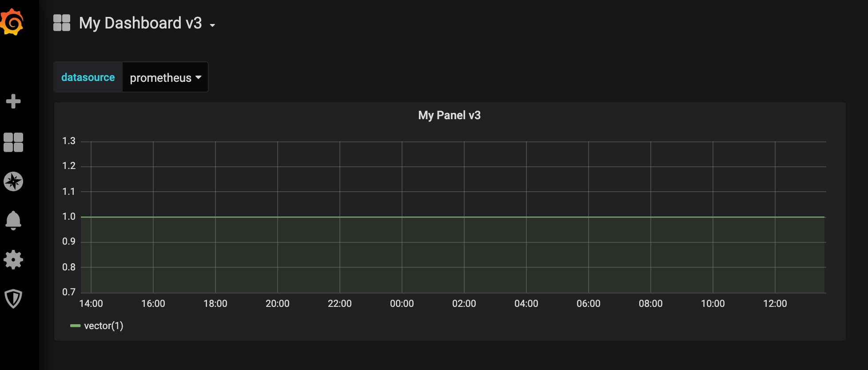This screenshot has width=868, height=370.
Task: Click the 12:00 label on the time axis
Action: point(775,304)
